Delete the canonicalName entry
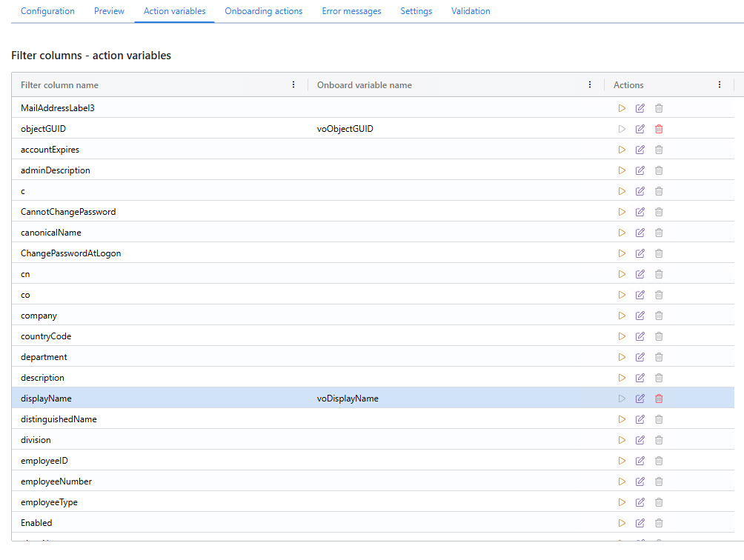Screen dimensions: 744x560 pos(659,233)
